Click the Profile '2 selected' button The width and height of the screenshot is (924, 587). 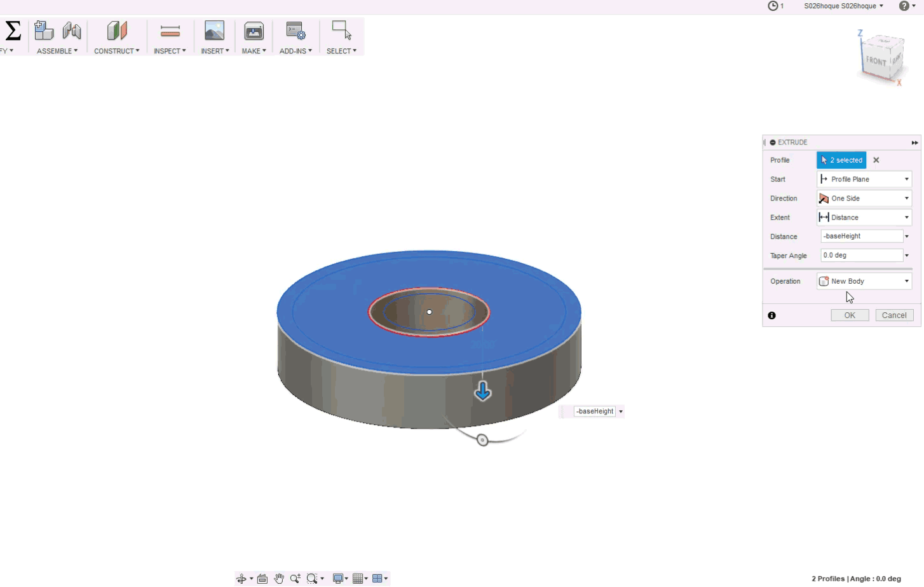click(841, 160)
